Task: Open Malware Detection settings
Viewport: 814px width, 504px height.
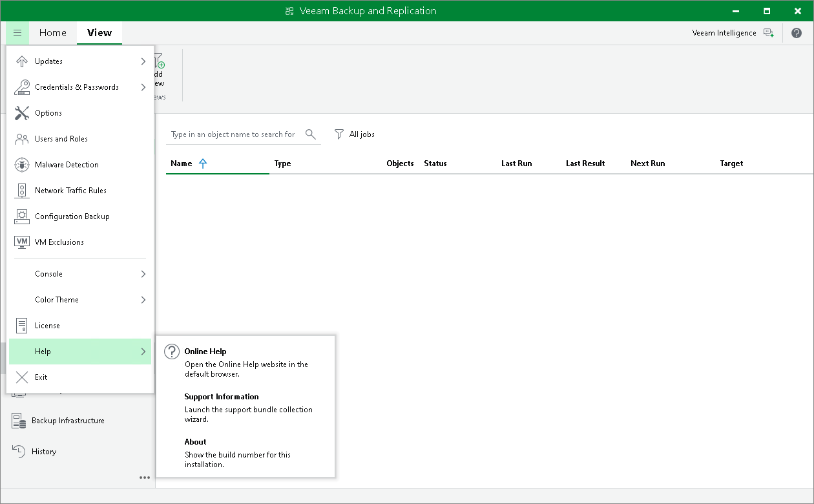Action: pos(80,165)
